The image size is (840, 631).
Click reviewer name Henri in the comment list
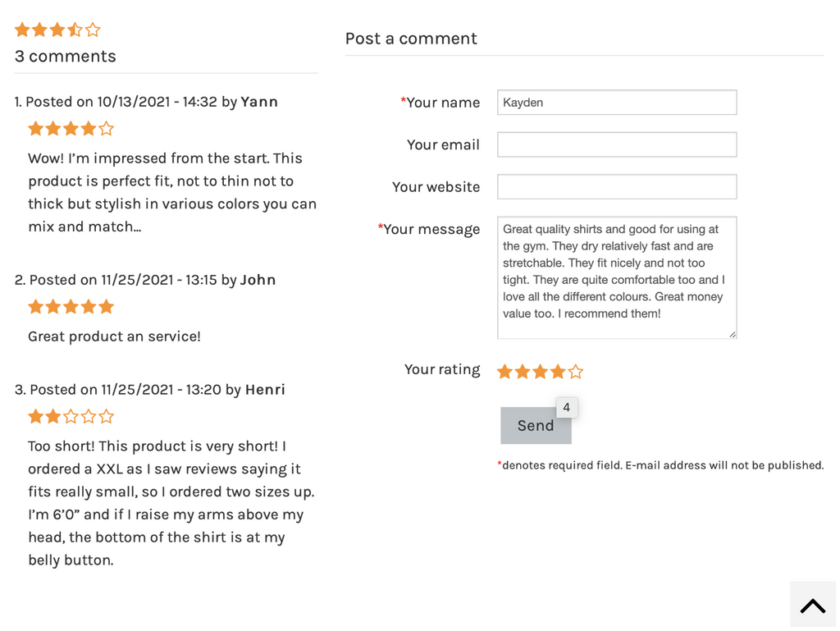tap(265, 390)
